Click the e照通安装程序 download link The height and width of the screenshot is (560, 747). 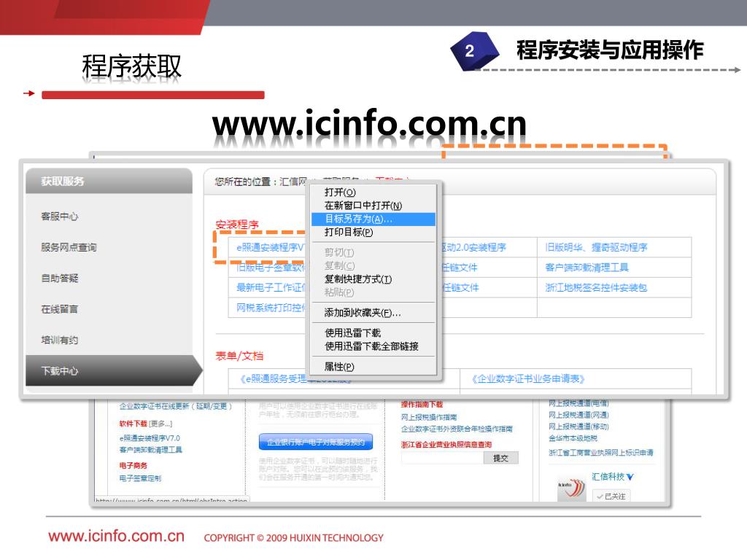270,247
